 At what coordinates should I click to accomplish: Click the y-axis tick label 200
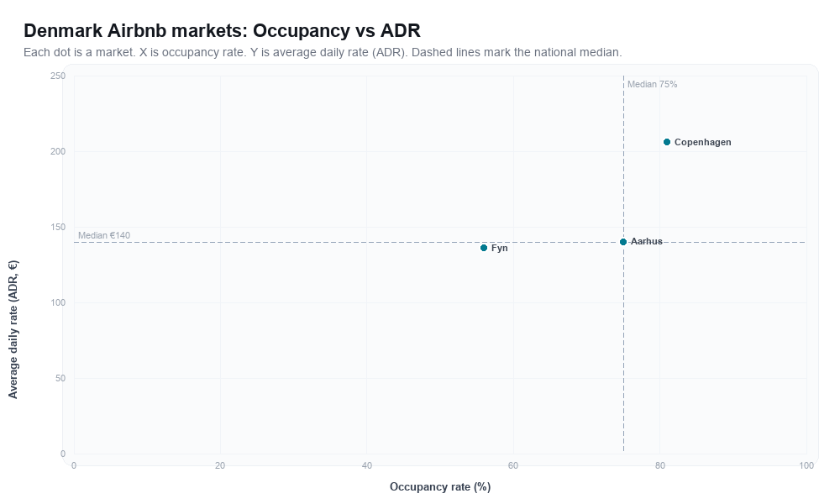pos(58,151)
